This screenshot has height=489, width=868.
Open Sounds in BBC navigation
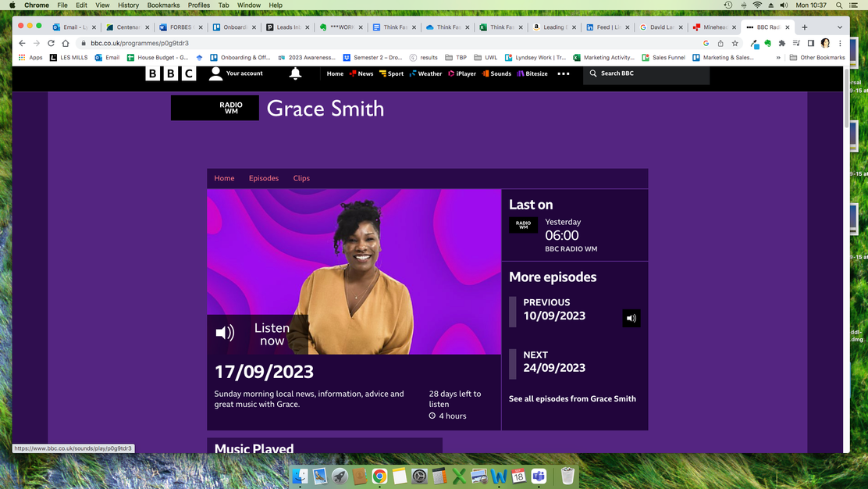pos(496,73)
